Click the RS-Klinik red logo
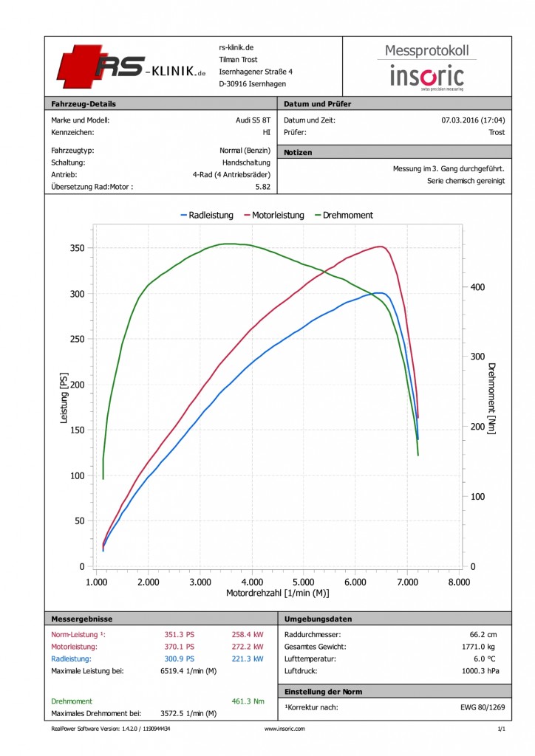Viewport: 535px width, 756px height. click(x=132, y=66)
